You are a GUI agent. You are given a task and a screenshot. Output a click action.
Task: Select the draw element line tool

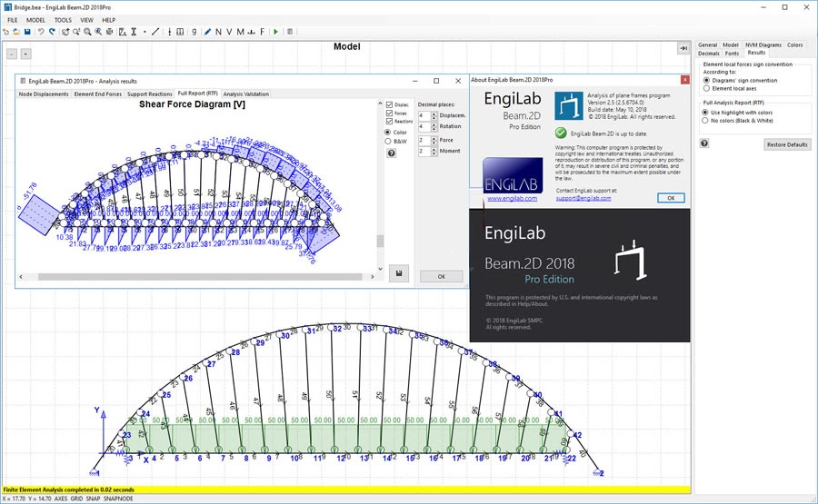click(x=155, y=32)
